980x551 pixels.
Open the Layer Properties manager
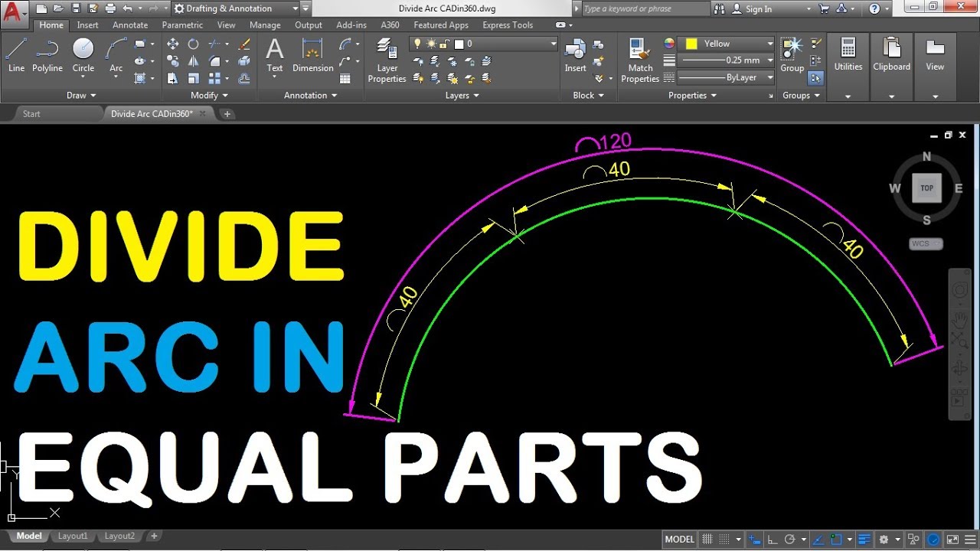(x=387, y=61)
